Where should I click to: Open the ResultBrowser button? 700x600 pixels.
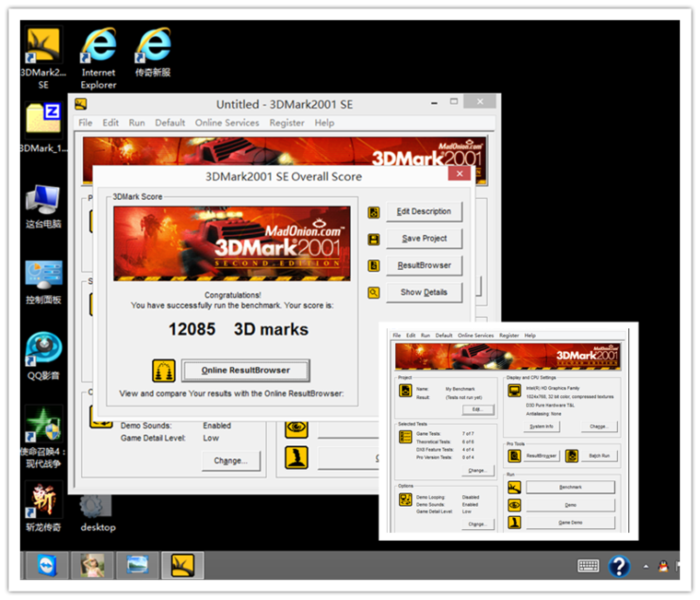click(x=424, y=265)
